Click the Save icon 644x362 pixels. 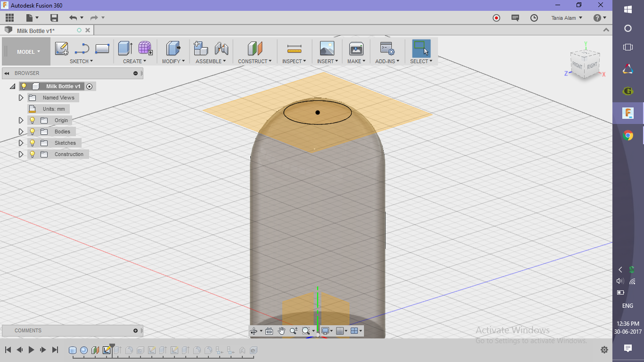[x=54, y=18]
